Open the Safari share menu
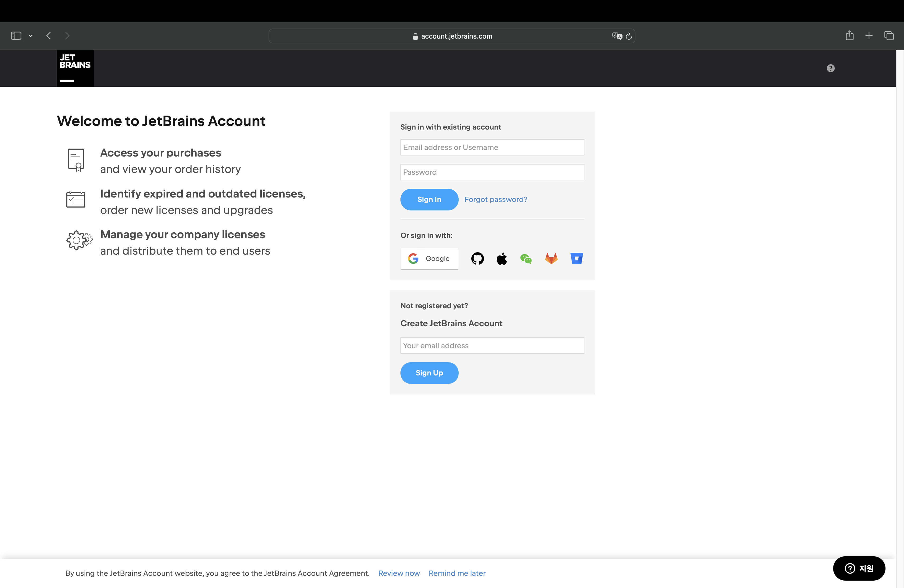The image size is (904, 588). click(850, 36)
